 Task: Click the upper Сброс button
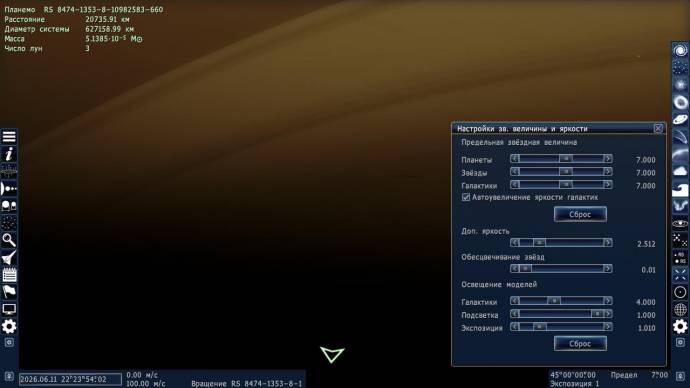tap(580, 214)
